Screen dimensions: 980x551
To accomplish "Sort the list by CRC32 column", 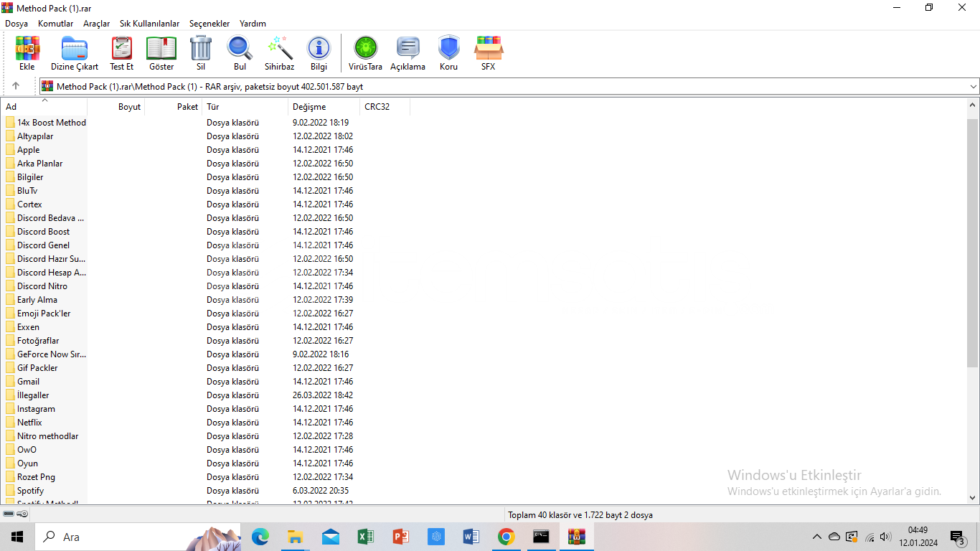I will tap(385, 107).
